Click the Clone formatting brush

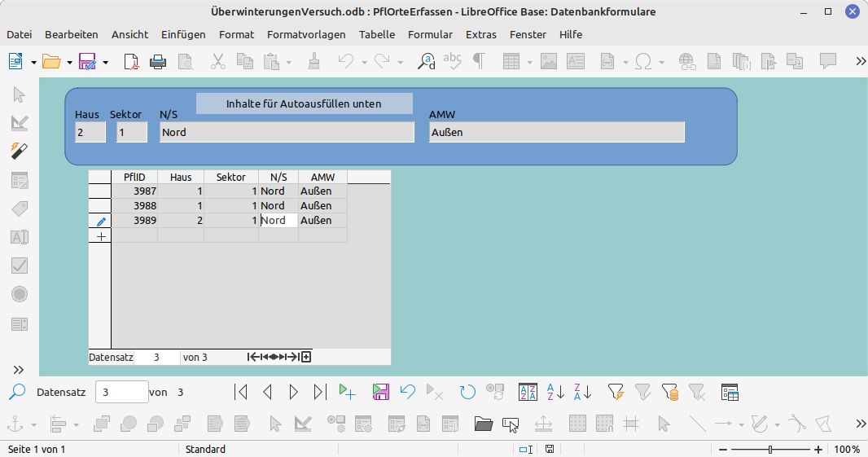(x=313, y=61)
